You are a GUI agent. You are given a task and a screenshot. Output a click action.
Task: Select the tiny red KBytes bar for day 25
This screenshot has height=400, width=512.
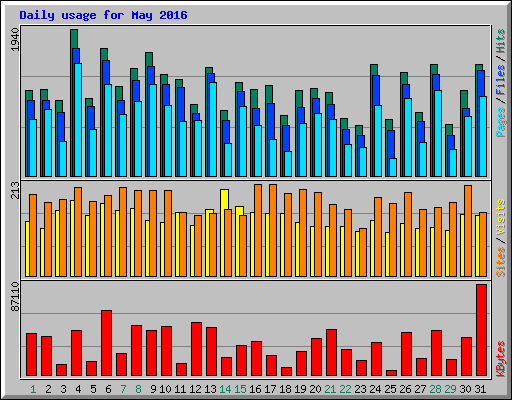(391, 373)
